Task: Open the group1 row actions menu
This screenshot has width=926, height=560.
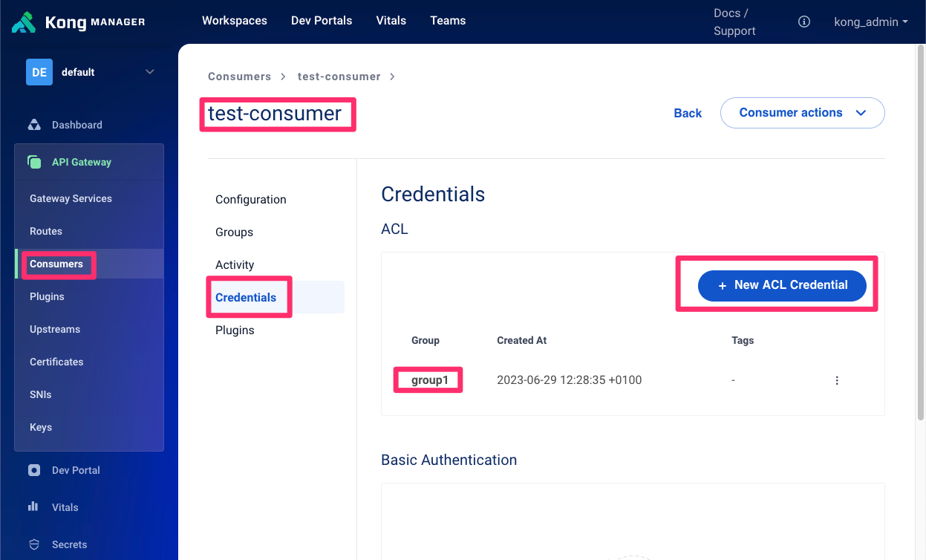Action: [x=837, y=380]
